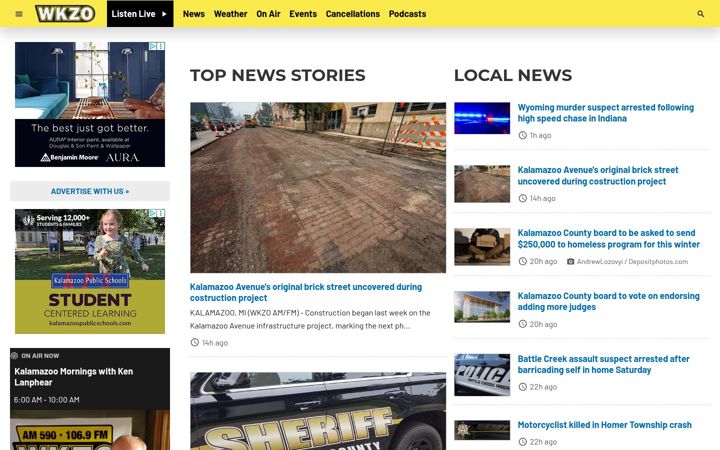Open the Battle Creek police car thumbnail
The image size is (720, 450).
(482, 375)
